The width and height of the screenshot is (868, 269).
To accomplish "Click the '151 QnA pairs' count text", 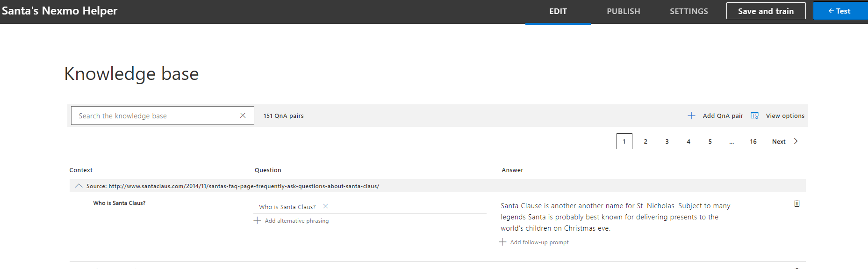I will (x=283, y=116).
